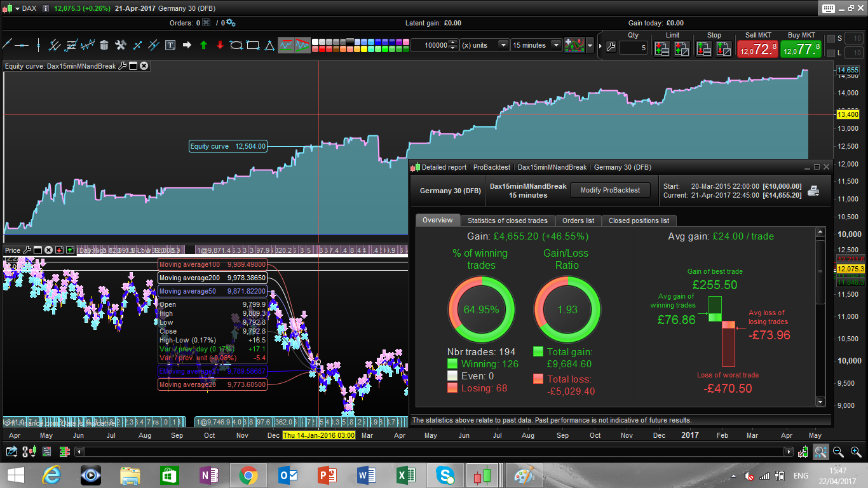Enable the L checkbox in order panel
The image size is (868, 488).
pyautogui.click(x=831, y=53)
